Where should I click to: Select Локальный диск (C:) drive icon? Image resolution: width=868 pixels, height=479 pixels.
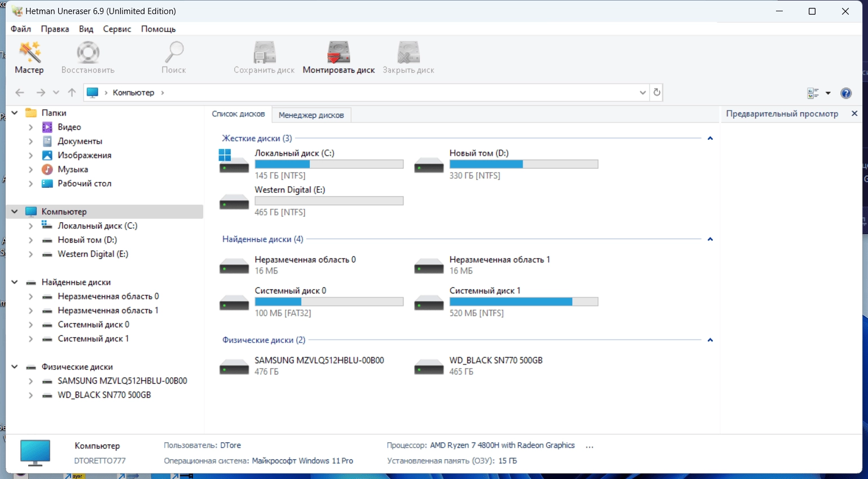[234, 161]
